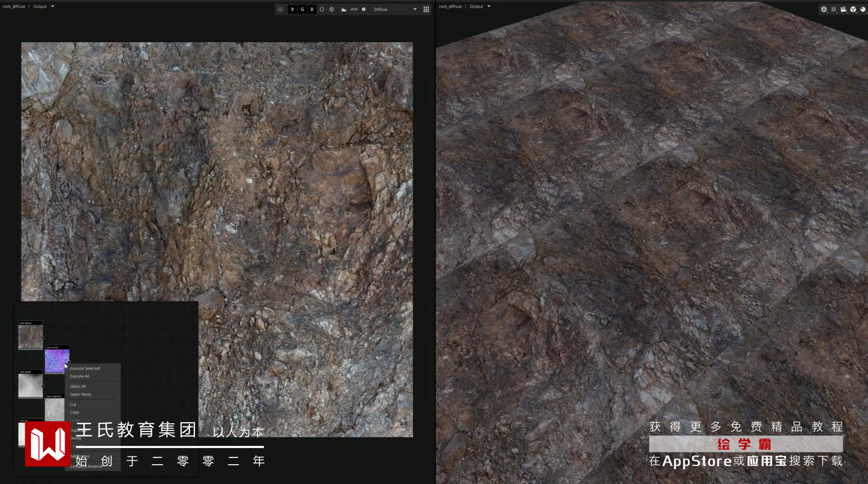Toggle the tiling grid icon

tap(426, 9)
